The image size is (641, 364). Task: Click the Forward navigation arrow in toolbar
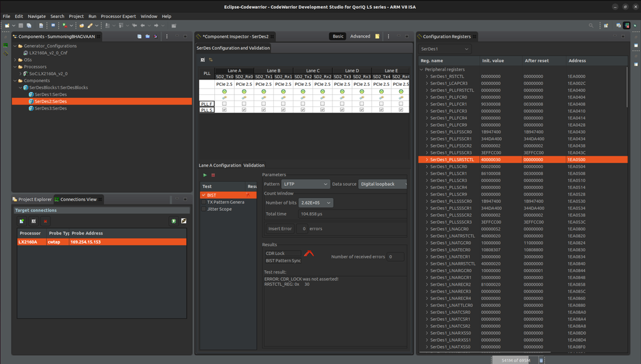tap(156, 25)
